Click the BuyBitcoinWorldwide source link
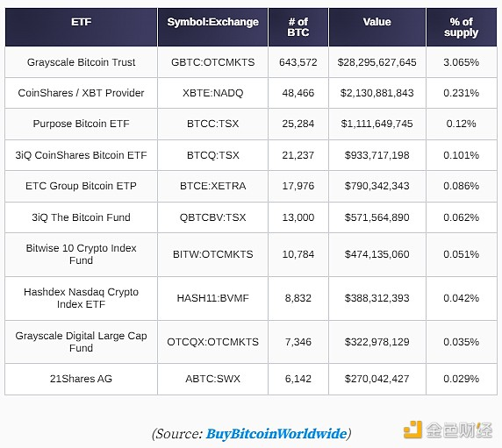This screenshot has height=448, width=502. click(276, 434)
